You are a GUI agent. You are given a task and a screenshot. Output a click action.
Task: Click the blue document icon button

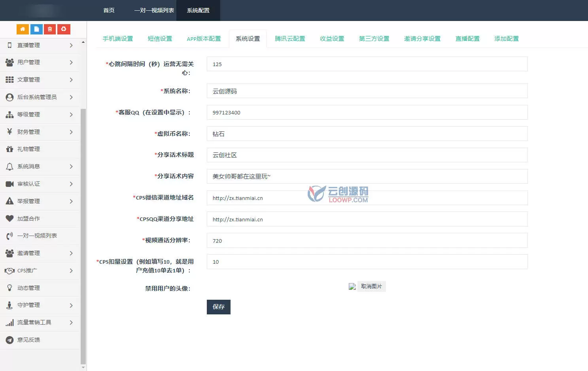(x=36, y=29)
